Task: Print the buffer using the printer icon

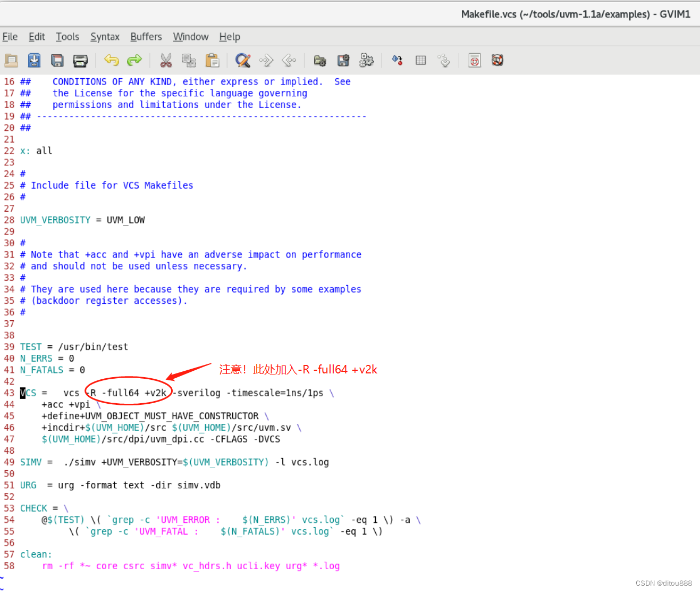Action: pos(80,61)
